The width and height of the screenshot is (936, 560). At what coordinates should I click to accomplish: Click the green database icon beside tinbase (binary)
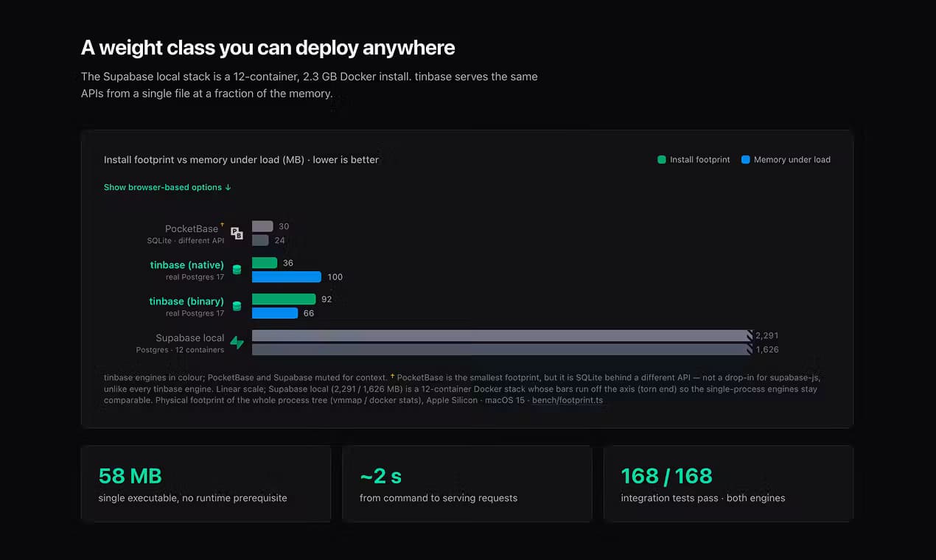tap(237, 306)
